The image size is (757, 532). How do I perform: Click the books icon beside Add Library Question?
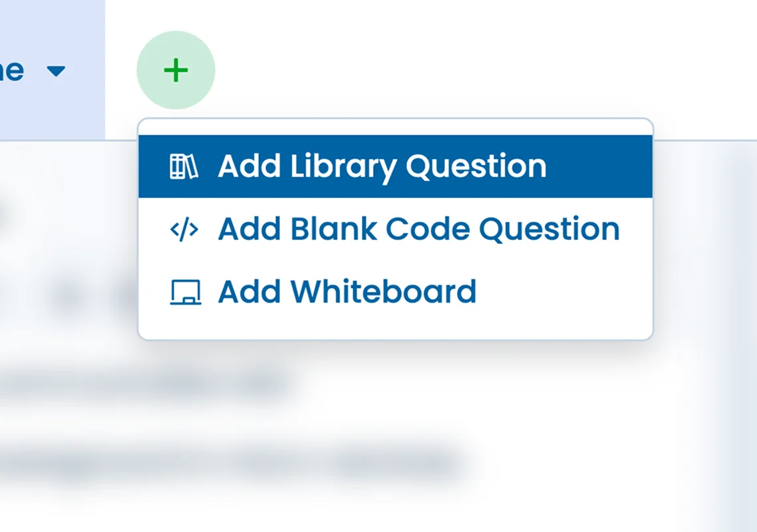click(x=185, y=166)
